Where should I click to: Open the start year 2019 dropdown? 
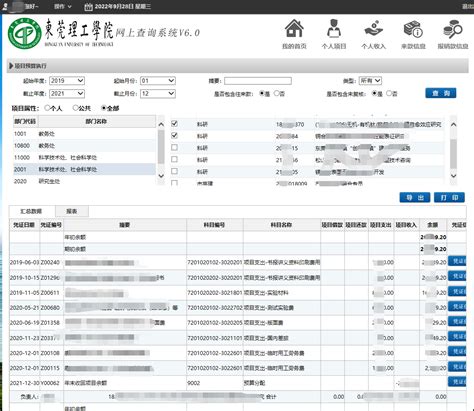(67, 81)
